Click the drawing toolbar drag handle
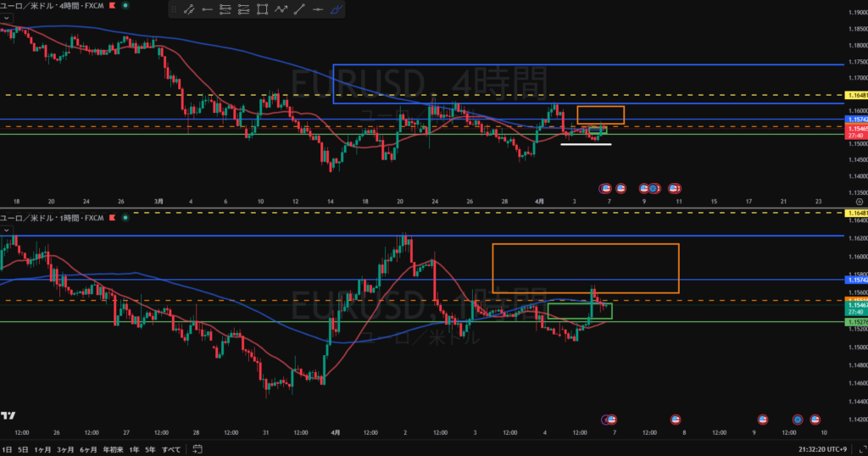868x456 pixels. [x=174, y=10]
